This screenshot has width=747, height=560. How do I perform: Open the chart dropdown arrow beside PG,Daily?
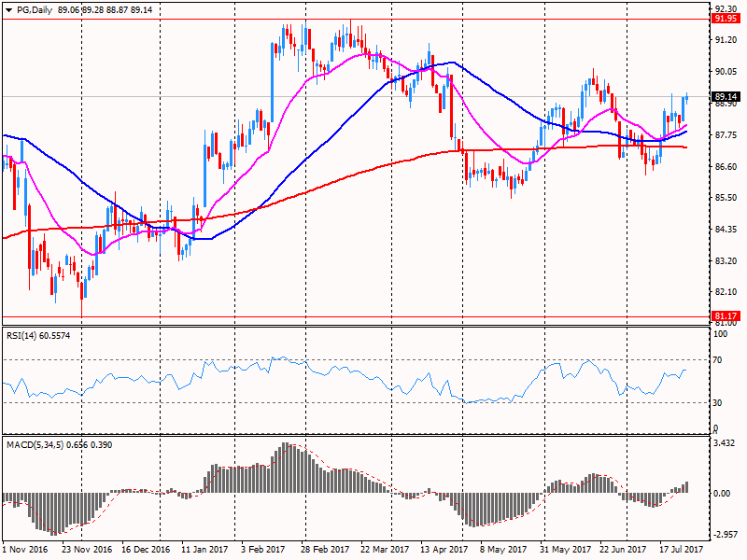click(x=9, y=10)
